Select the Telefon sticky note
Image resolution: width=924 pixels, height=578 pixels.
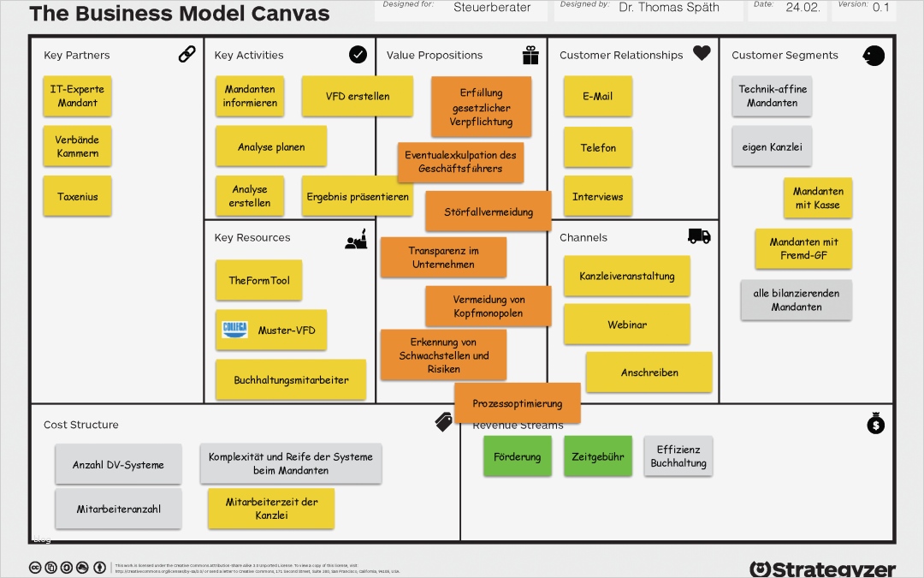pyautogui.click(x=598, y=147)
